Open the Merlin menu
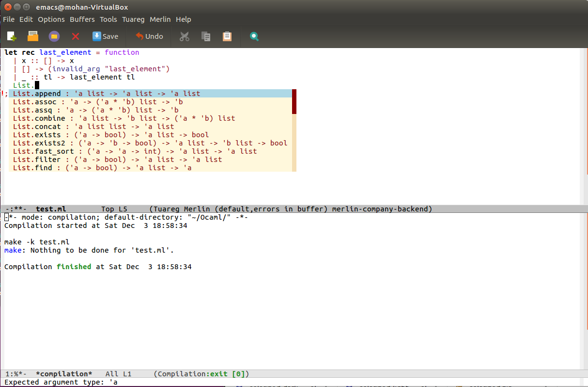This screenshot has height=387, width=588. (160, 19)
